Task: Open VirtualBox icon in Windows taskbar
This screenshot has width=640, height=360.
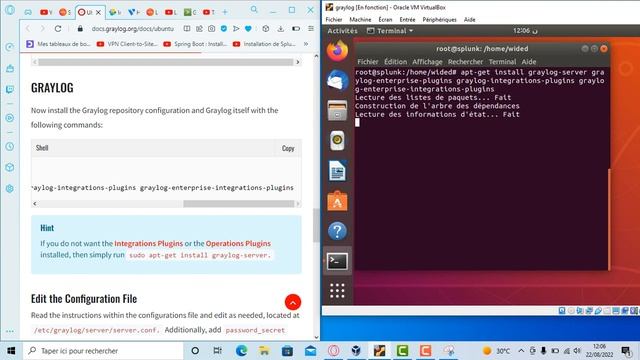Action: pyautogui.click(x=356, y=351)
